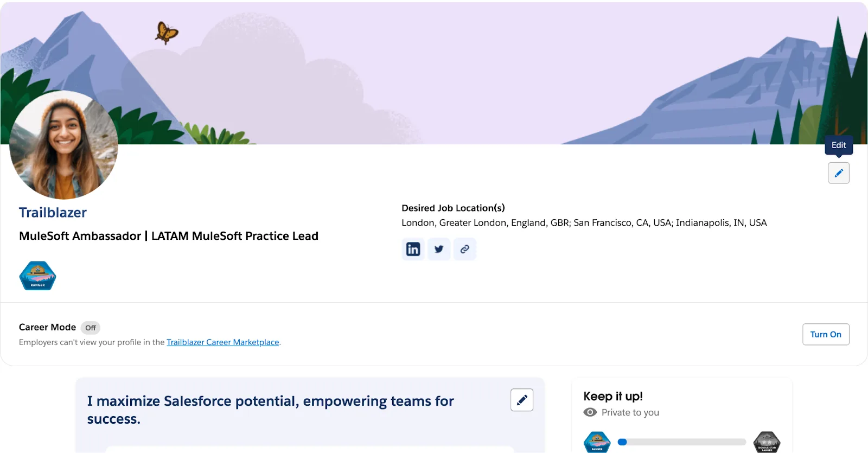Click the Private to you eye icon
This screenshot has height=453, width=868.
(x=590, y=412)
